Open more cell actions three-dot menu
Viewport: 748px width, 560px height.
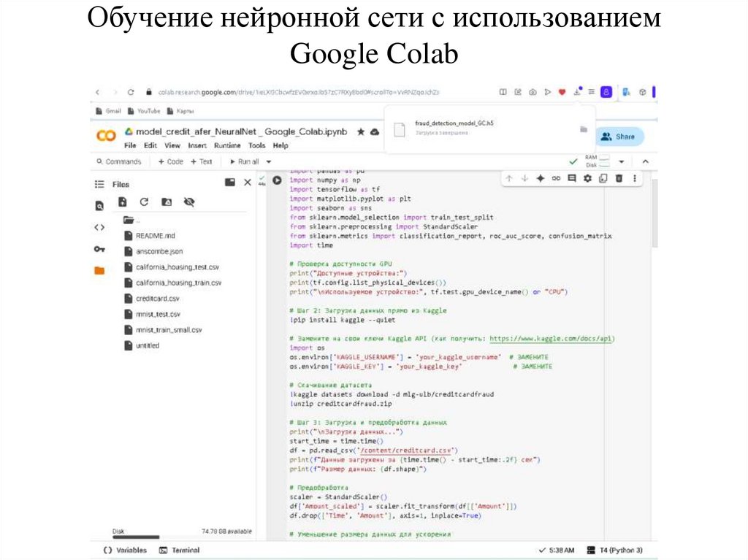[635, 178]
